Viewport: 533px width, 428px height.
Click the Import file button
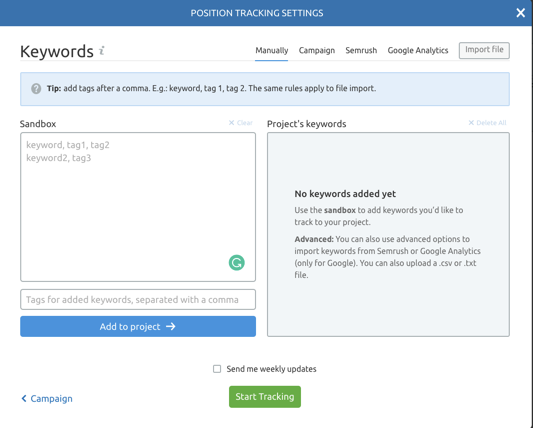click(484, 50)
